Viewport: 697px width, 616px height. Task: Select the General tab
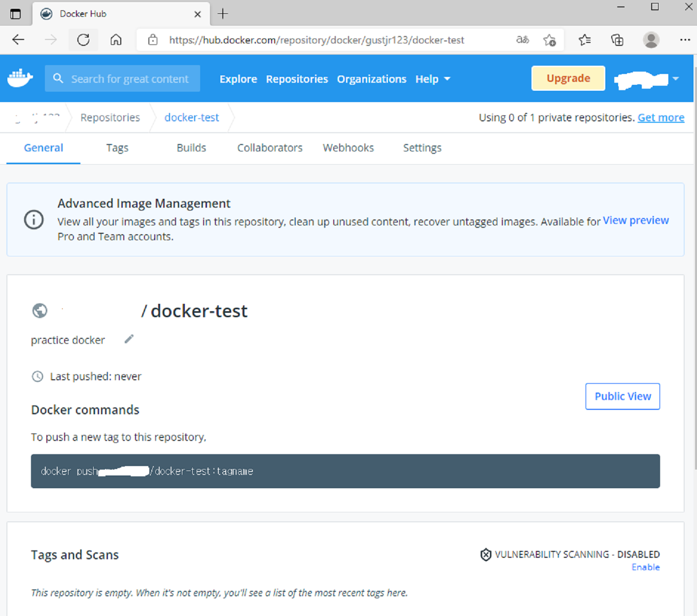tap(43, 147)
